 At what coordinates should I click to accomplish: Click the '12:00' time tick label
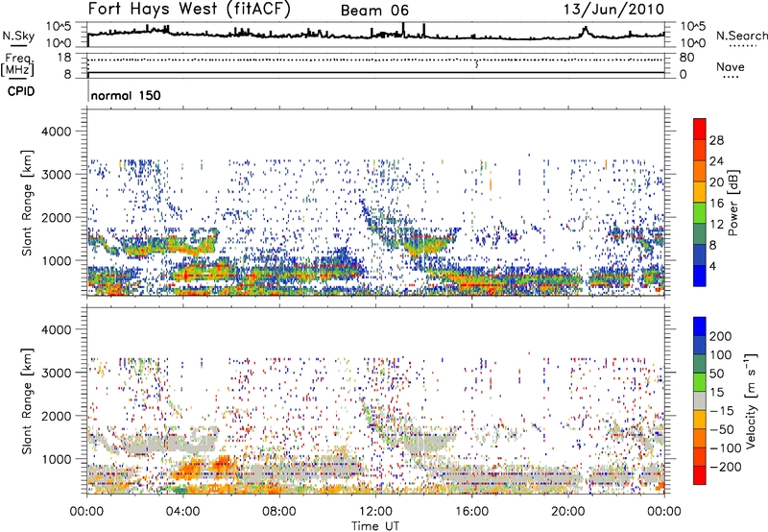pyautogui.click(x=375, y=512)
